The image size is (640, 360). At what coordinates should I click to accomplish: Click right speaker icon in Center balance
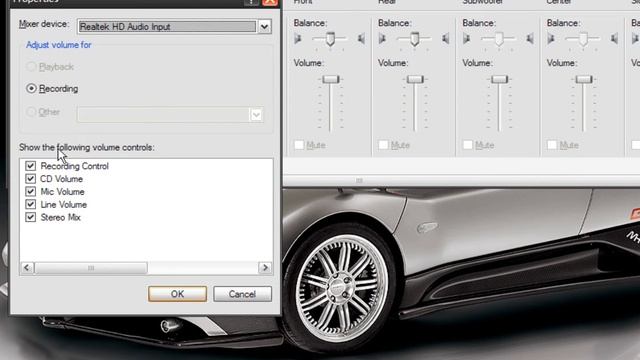[614, 39]
